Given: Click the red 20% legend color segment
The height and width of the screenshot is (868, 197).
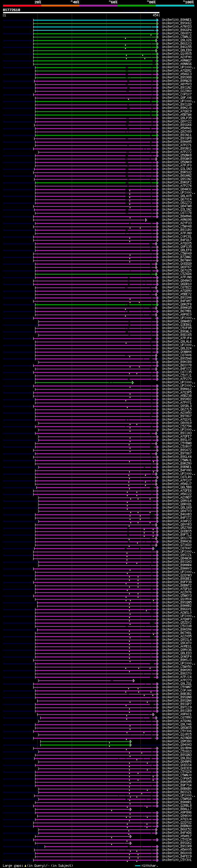Looking at the screenshot, I should click(22, 6).
